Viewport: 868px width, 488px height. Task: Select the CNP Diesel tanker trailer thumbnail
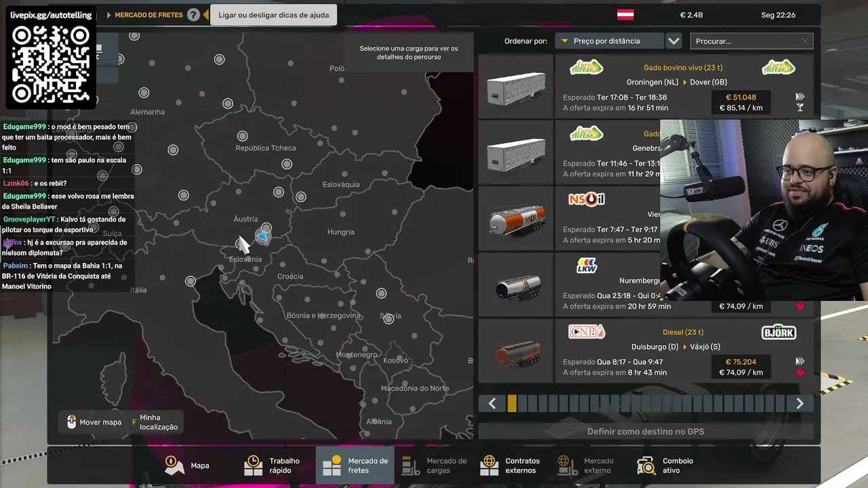click(x=517, y=352)
